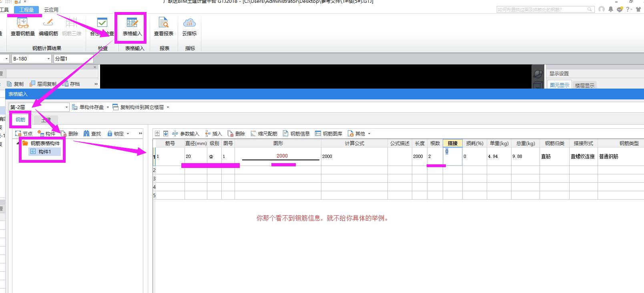Click the 普通钢筋 rebar type cell
644x293 pixels.
(x=621, y=156)
